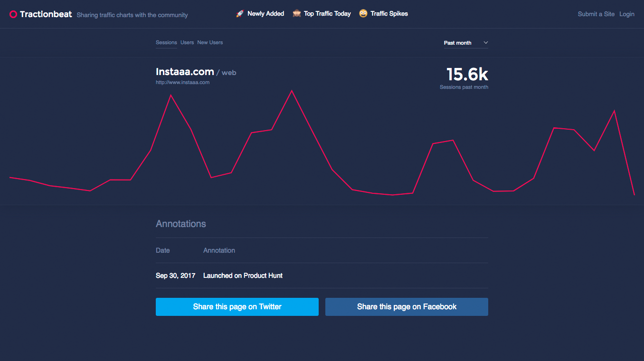Click the Submit a Site link

click(x=596, y=14)
